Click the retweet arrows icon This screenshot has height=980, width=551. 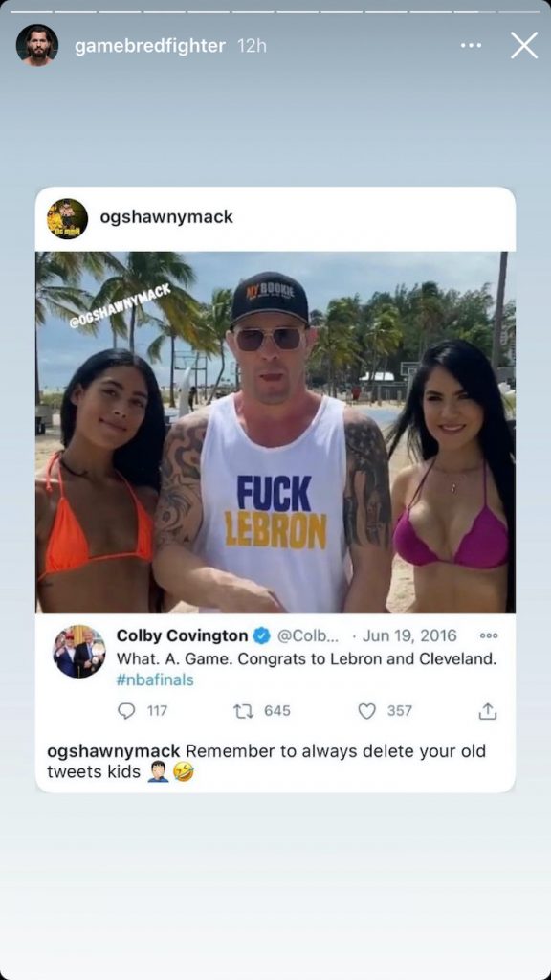[x=241, y=711]
